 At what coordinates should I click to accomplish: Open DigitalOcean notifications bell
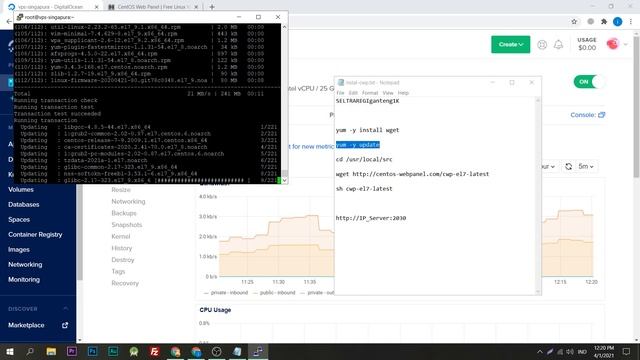[558, 44]
